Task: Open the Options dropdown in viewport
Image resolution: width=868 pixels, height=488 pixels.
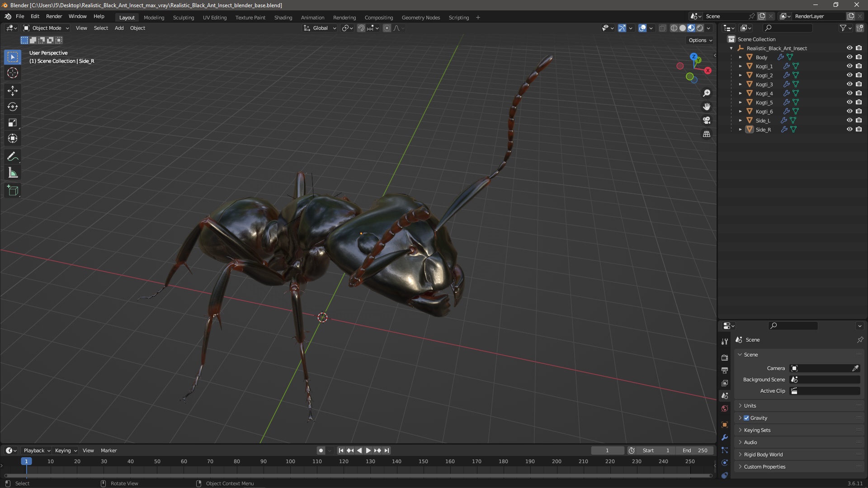Action: (700, 40)
